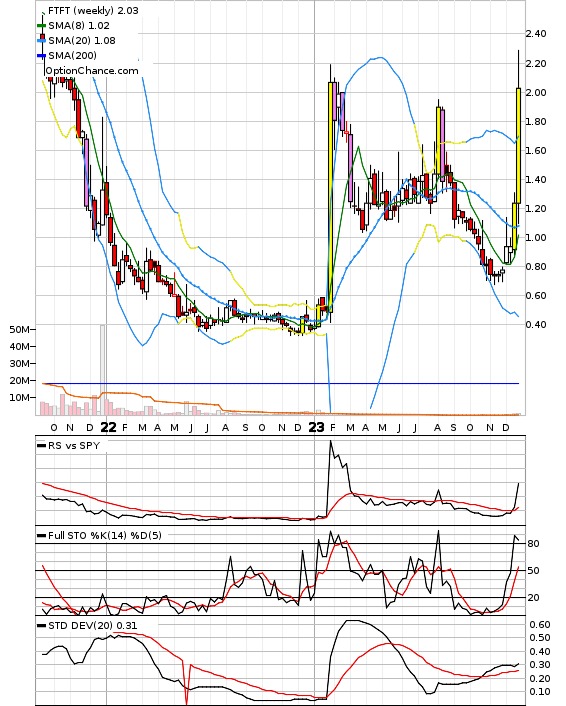Click the STD DEV(20) legend icon
The image size is (566, 706).
pos(41,626)
